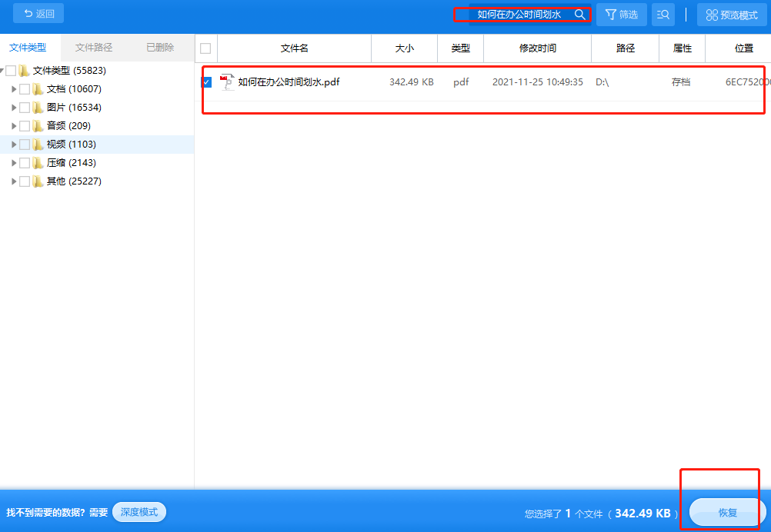Switch to the 文件路径 tab
Image resolution: width=771 pixels, height=532 pixels.
pos(94,48)
